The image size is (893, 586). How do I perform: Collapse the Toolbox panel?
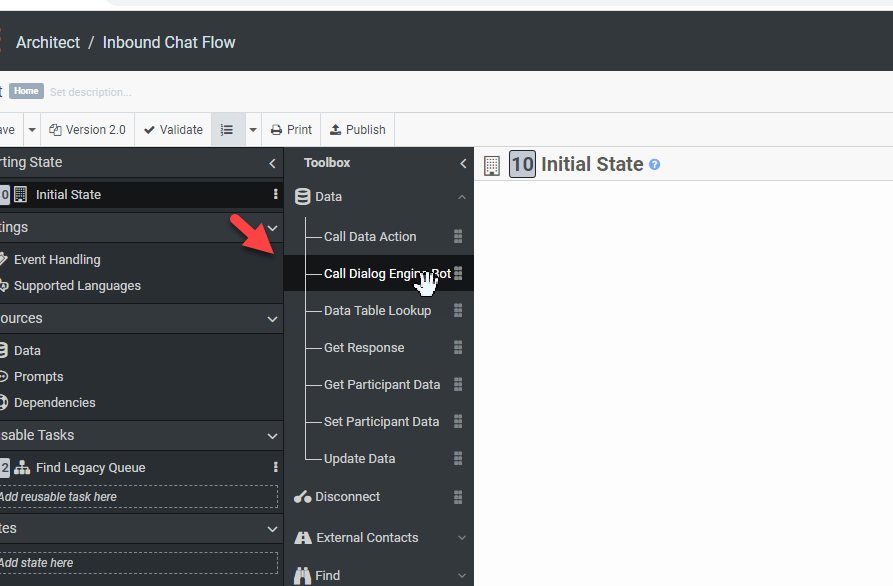pyautogui.click(x=462, y=163)
